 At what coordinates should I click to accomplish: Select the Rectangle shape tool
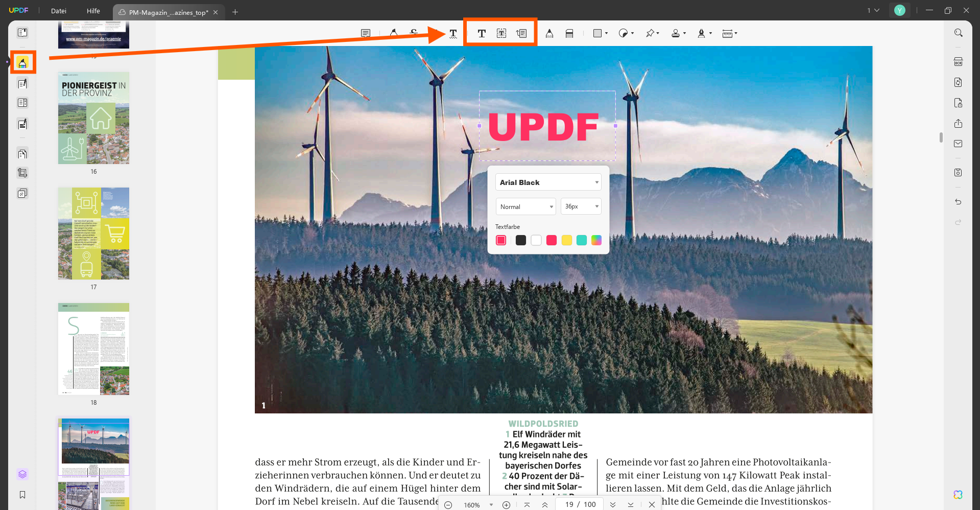click(x=597, y=34)
